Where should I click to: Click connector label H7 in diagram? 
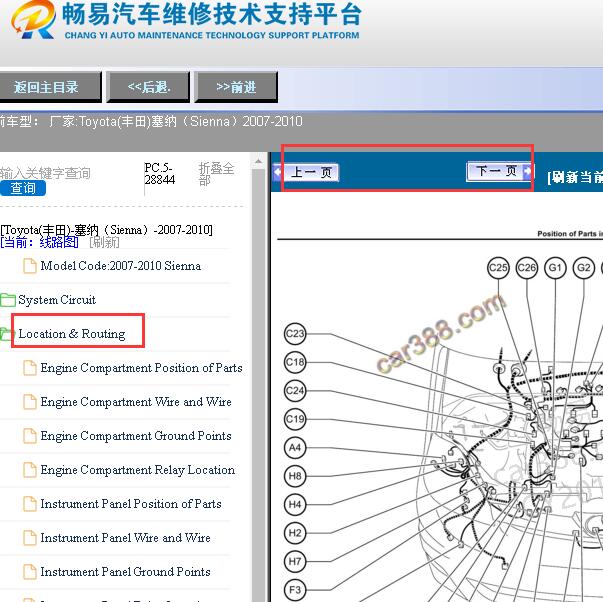pyautogui.click(x=295, y=561)
